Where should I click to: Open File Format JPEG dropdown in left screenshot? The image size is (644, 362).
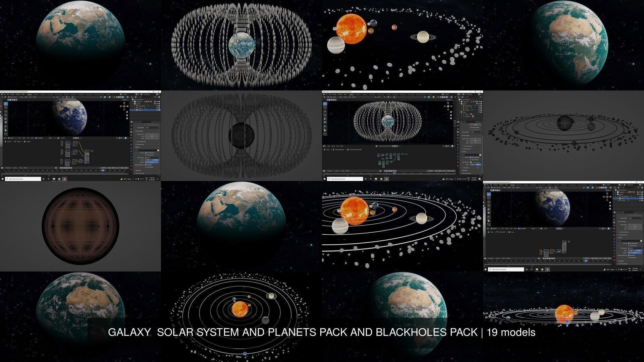(x=152, y=158)
